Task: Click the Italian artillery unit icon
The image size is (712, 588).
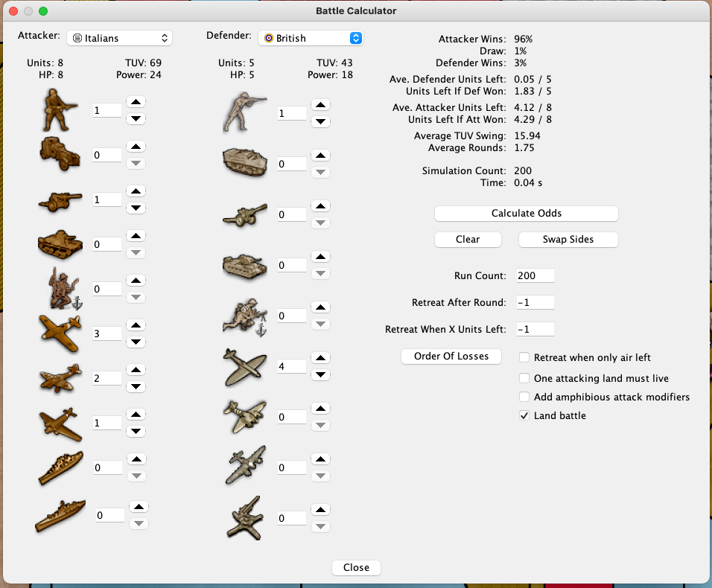Action: point(60,199)
